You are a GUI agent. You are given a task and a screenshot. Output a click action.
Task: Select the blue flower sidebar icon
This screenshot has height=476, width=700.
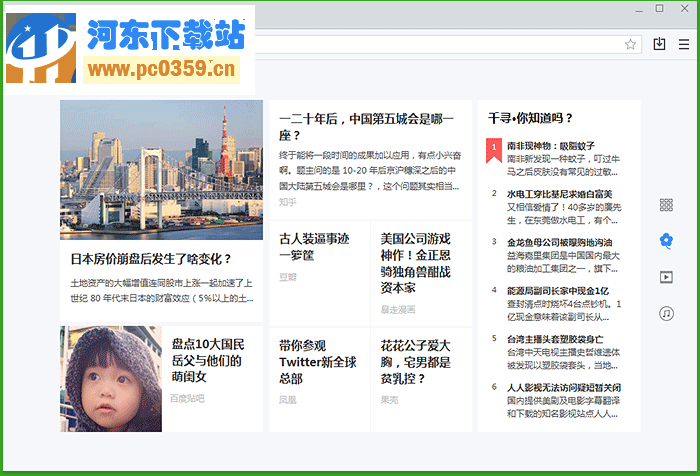666,241
